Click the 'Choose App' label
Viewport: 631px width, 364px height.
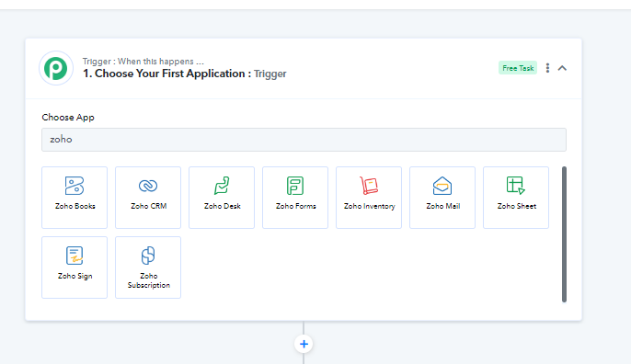click(68, 118)
